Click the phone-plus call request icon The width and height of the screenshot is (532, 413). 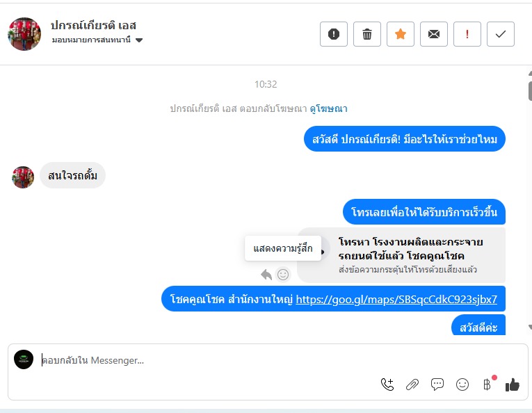coord(387,384)
